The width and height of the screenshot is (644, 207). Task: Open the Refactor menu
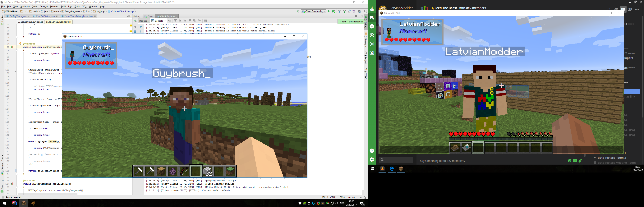coord(54,7)
